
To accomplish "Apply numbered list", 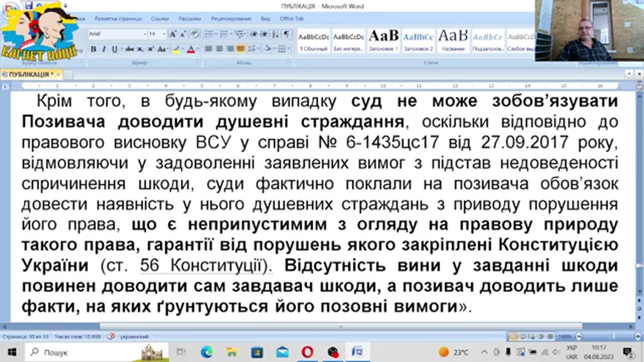I will tap(224, 34).
